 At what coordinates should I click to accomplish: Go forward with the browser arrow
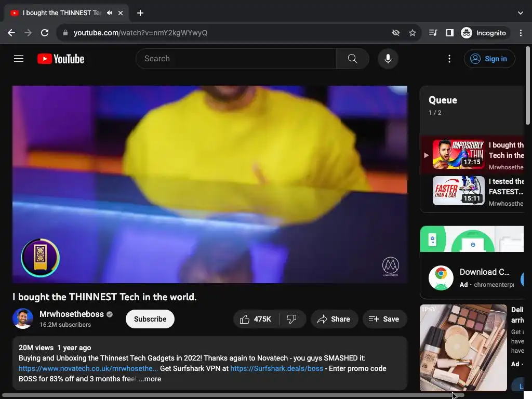[x=28, y=33]
